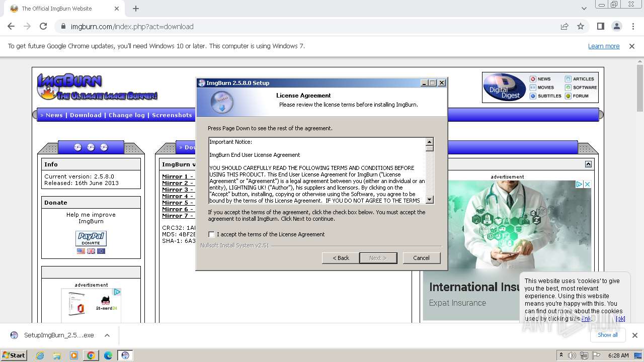
Task: Open the Chrome three-dot menu
Action: [632, 27]
